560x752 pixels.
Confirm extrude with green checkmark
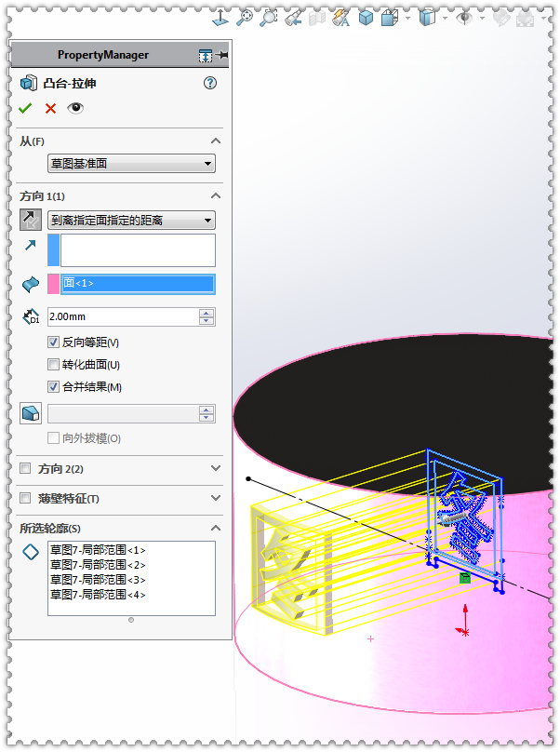[x=25, y=108]
